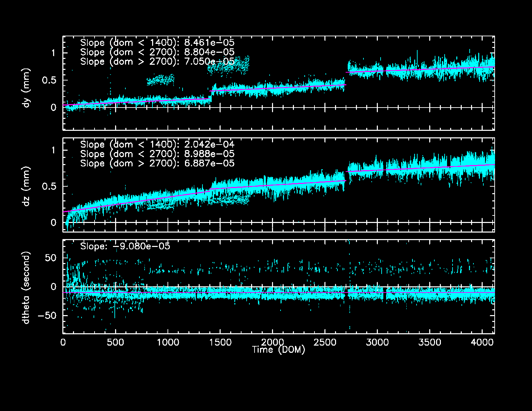Click the 500 tick label on time axis
Viewport: 532px width, 411px height.
point(115,342)
